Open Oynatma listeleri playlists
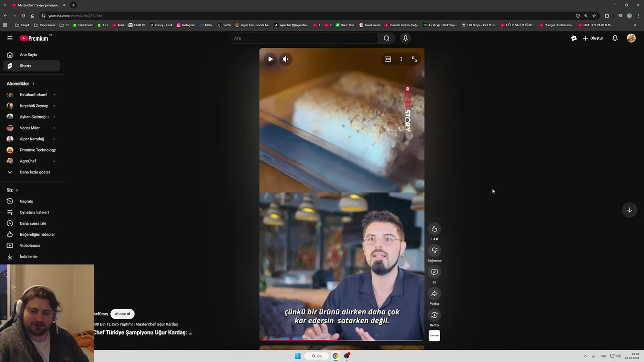Screen dimensions: 644x362 pos(32,212)
